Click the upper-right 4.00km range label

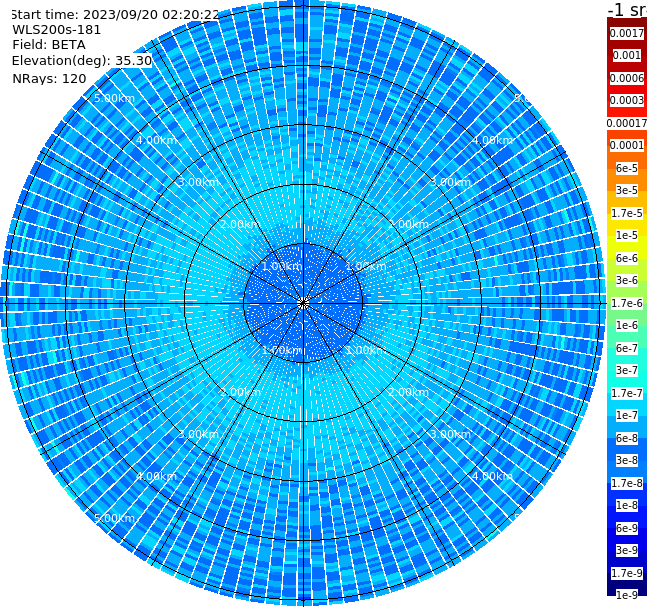point(492,140)
